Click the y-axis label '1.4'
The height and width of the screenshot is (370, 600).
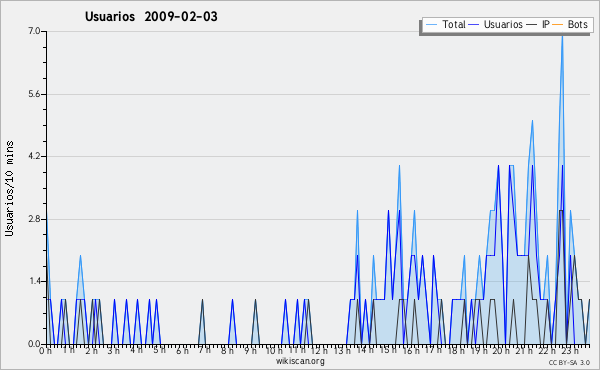(x=34, y=282)
